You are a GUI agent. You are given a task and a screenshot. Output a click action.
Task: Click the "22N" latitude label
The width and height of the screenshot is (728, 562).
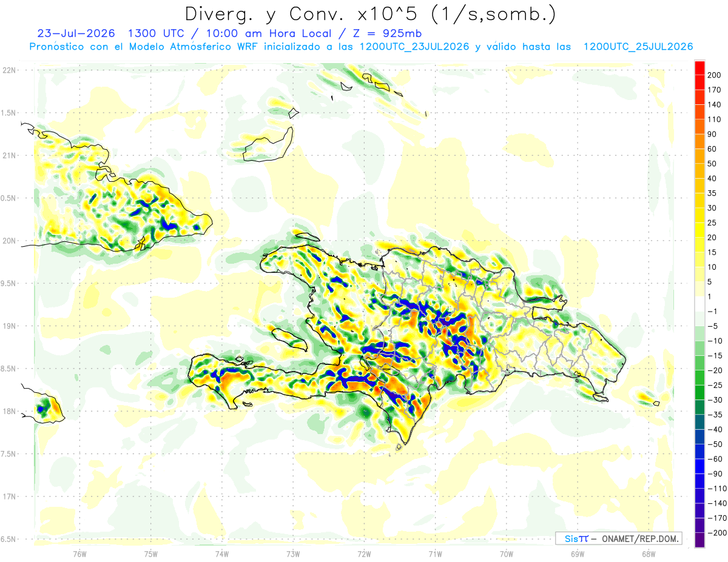[x=8, y=70]
